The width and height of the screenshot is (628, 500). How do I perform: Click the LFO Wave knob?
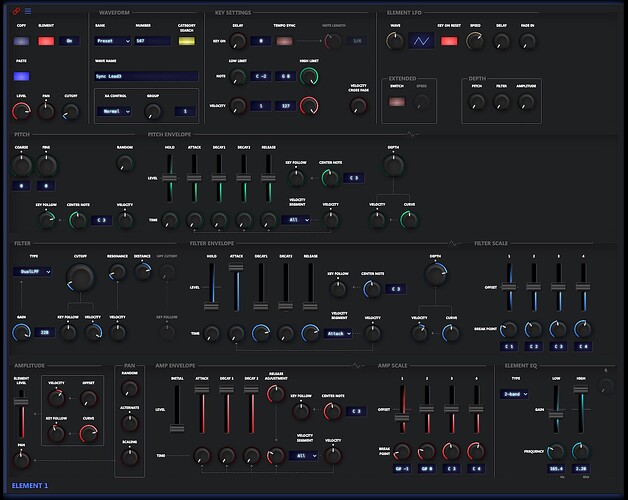(395, 41)
